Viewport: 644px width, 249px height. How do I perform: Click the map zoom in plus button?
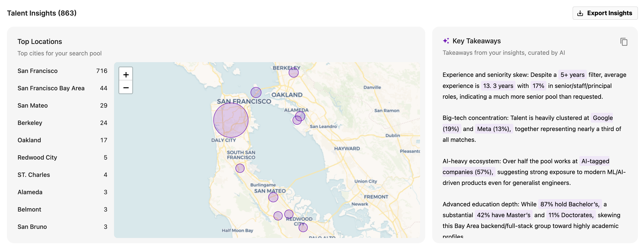126,74
